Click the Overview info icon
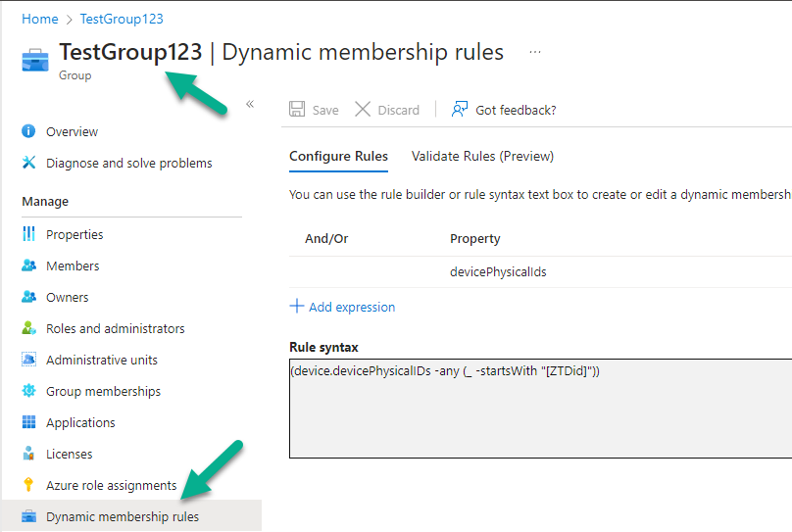 pyautogui.click(x=28, y=131)
